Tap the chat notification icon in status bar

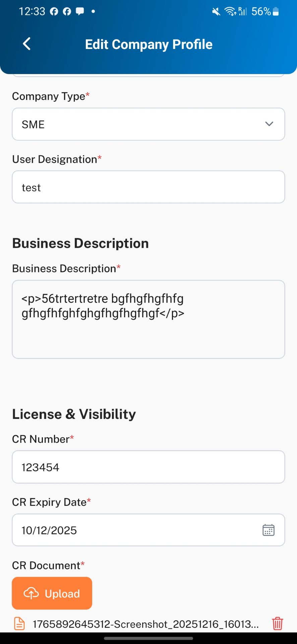tap(80, 11)
